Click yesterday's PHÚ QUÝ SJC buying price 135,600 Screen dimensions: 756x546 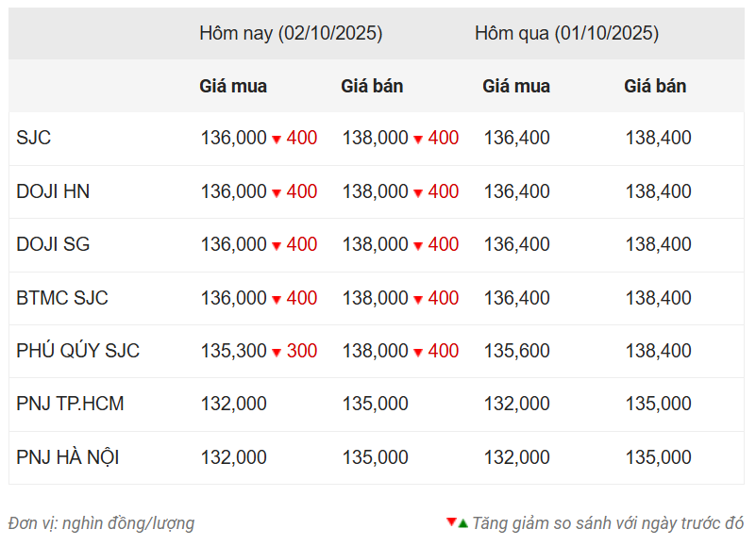[x=516, y=351]
